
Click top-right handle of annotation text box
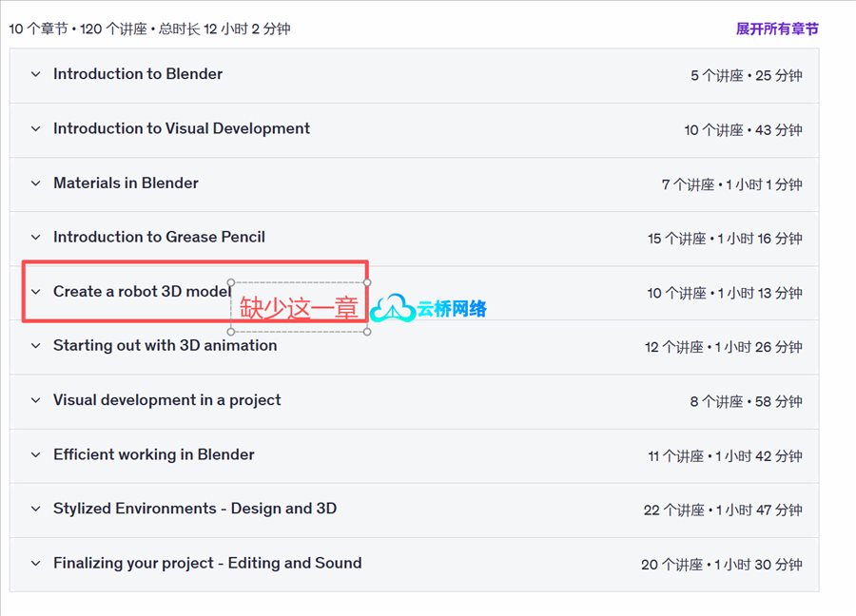click(x=367, y=282)
